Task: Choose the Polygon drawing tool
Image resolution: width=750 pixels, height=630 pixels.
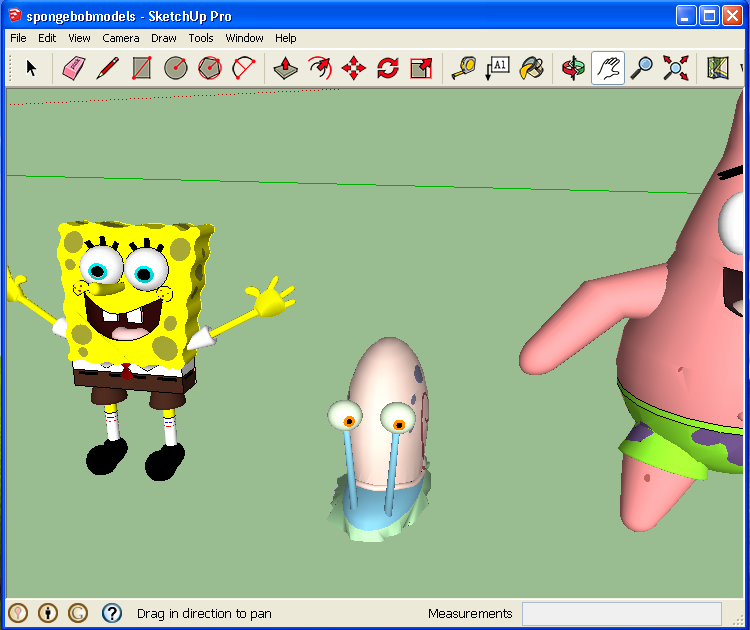Action: pyautogui.click(x=210, y=68)
